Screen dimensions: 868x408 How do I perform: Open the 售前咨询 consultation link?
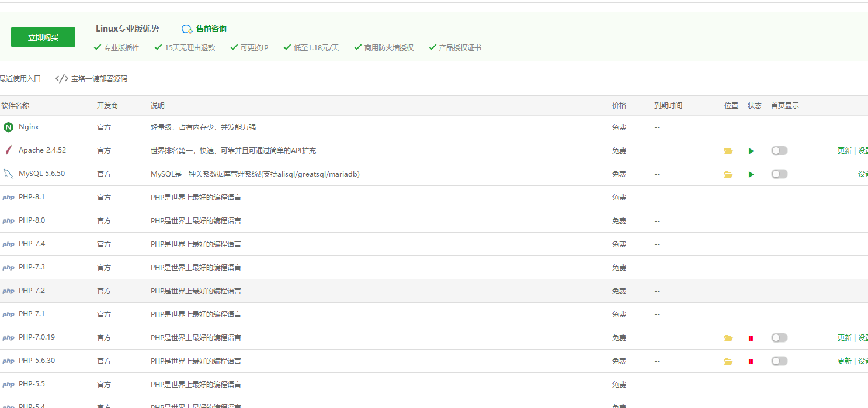[x=204, y=29]
